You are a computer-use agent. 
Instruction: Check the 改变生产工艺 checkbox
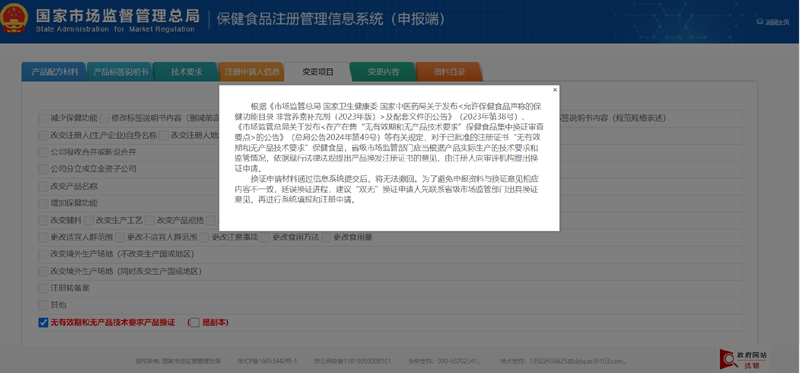[x=89, y=220]
